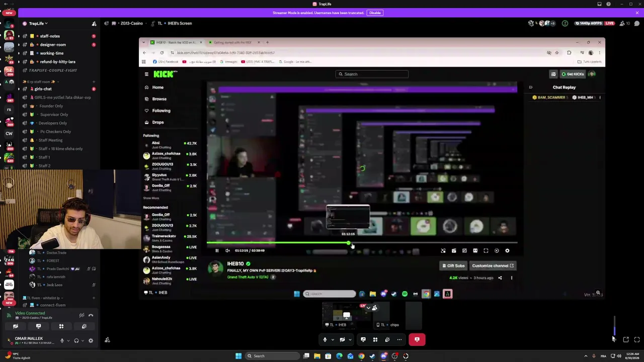Toggle noise suppression in Video Connected panel
Image resolution: width=644 pixels, height=362 pixels.
point(82,315)
